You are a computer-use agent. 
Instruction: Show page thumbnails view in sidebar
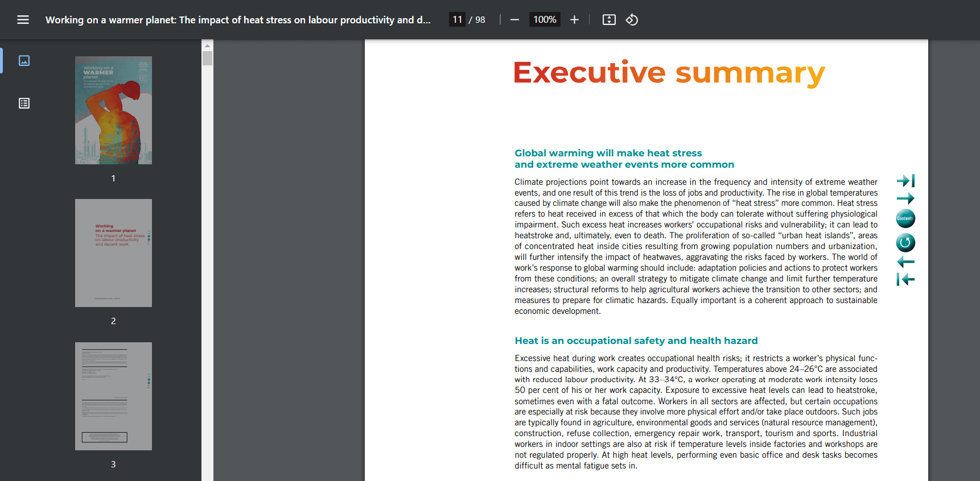tap(24, 60)
